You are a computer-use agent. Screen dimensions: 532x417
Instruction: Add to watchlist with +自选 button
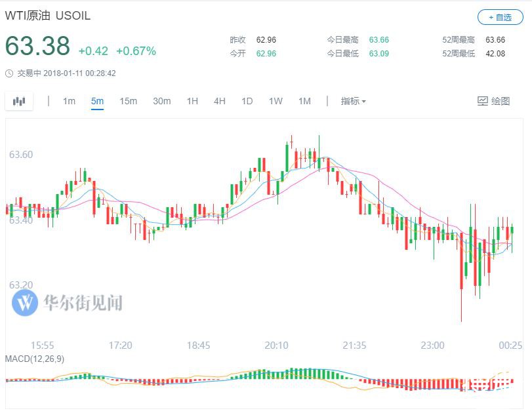tap(500, 17)
